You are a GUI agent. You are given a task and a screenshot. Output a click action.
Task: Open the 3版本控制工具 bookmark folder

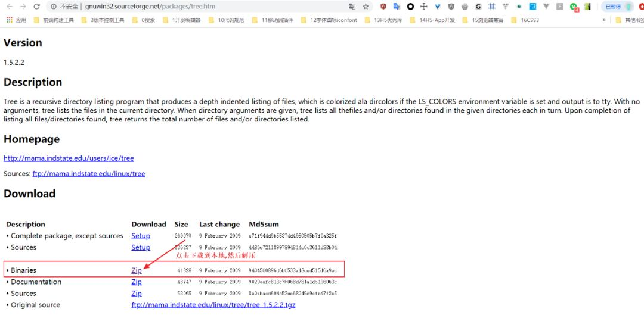103,20
